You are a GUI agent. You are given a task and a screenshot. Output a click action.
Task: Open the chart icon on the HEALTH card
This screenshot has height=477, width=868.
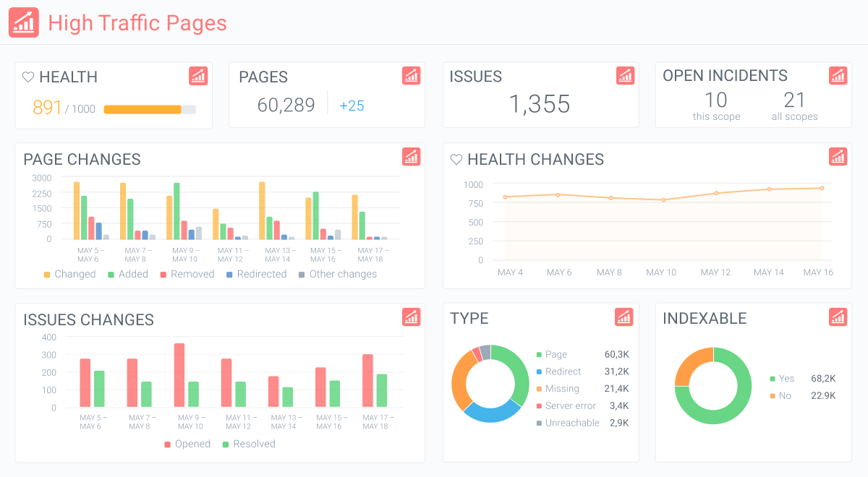tap(198, 76)
